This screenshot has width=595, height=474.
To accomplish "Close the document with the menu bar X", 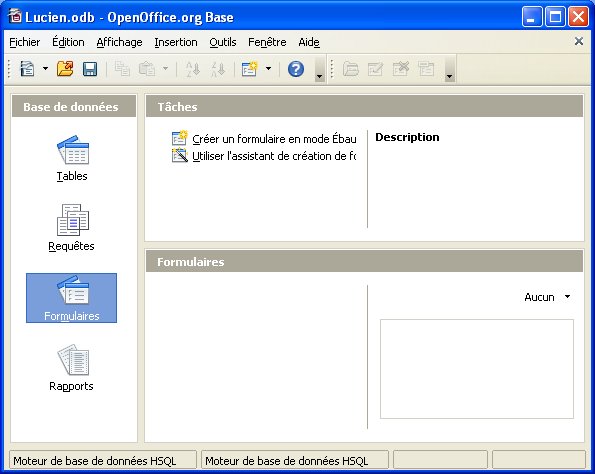I will point(579,41).
